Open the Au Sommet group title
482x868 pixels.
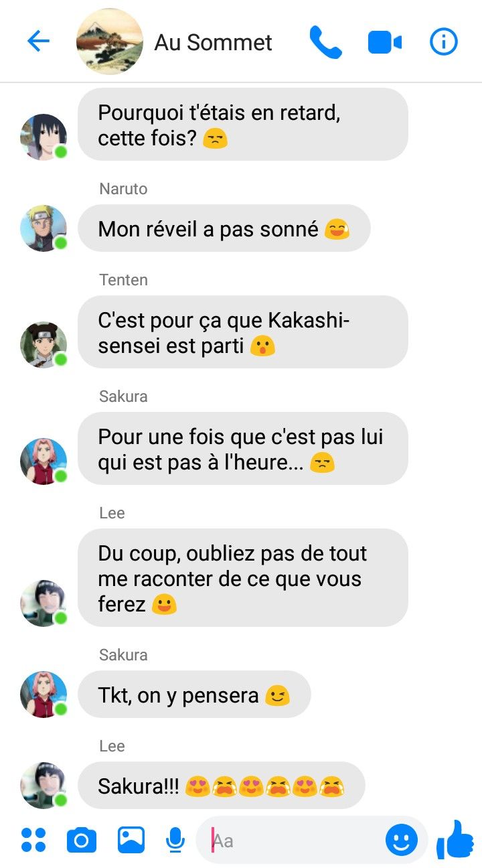[214, 43]
